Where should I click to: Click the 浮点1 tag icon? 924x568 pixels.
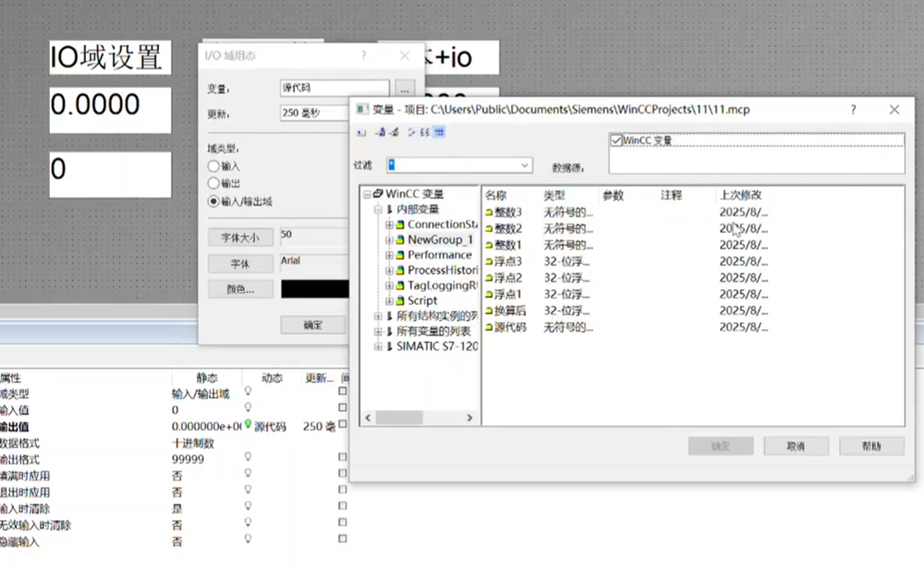tap(490, 295)
